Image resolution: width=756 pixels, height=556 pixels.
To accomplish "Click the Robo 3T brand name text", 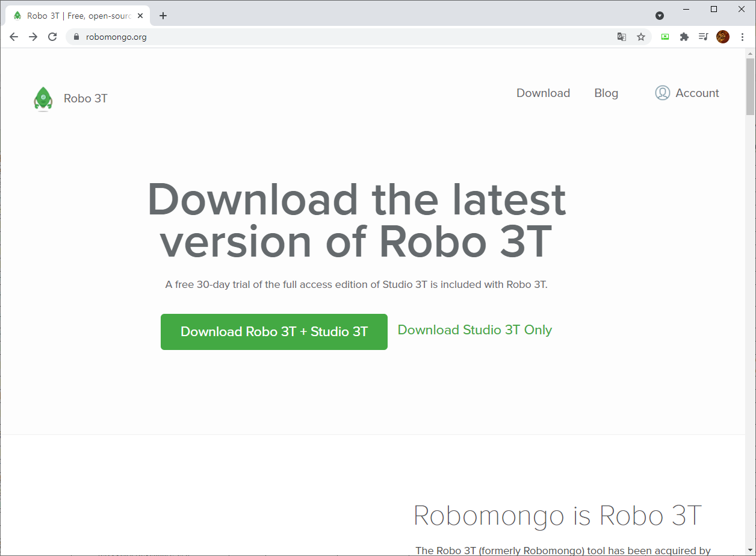I will point(85,99).
